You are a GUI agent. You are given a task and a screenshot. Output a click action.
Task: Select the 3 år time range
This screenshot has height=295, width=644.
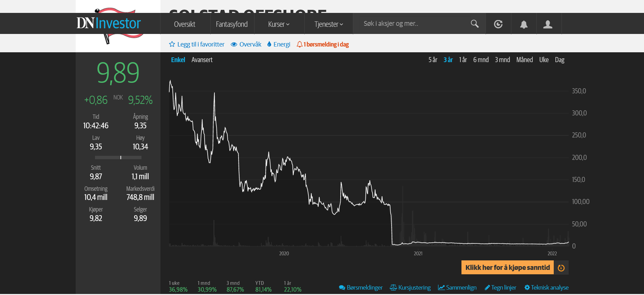pos(448,60)
